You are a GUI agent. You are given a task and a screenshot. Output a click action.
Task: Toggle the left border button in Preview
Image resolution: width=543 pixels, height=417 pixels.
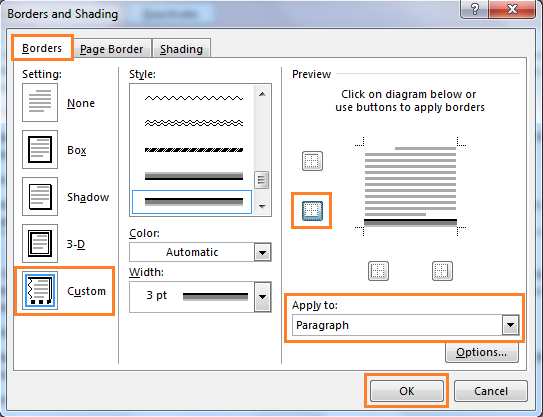(x=378, y=271)
